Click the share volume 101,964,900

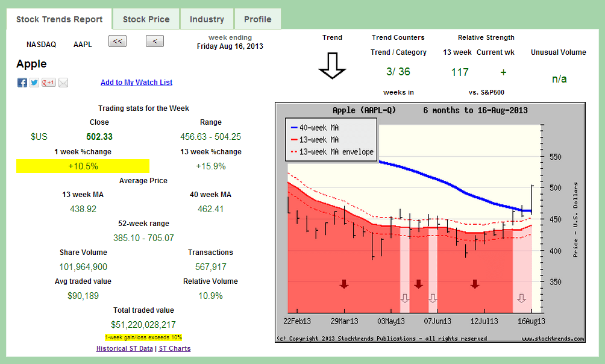[x=83, y=267]
